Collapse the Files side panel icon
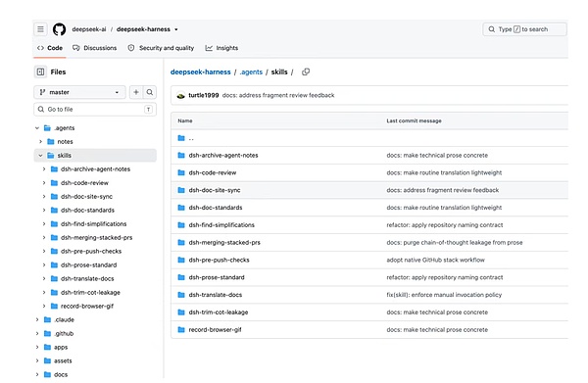 tap(40, 72)
